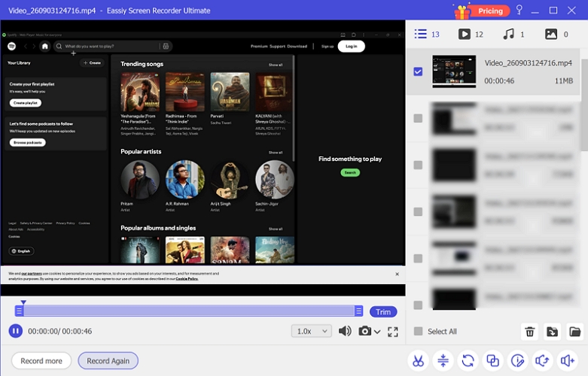Open the file merger overlapping-squares tool
Screen dimensions: 588x376
click(492, 361)
